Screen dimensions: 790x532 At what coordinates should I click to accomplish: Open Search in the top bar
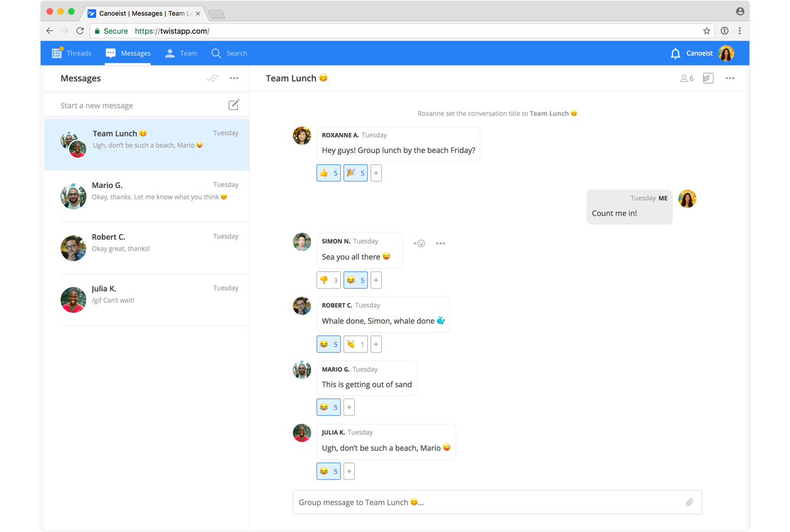(229, 53)
